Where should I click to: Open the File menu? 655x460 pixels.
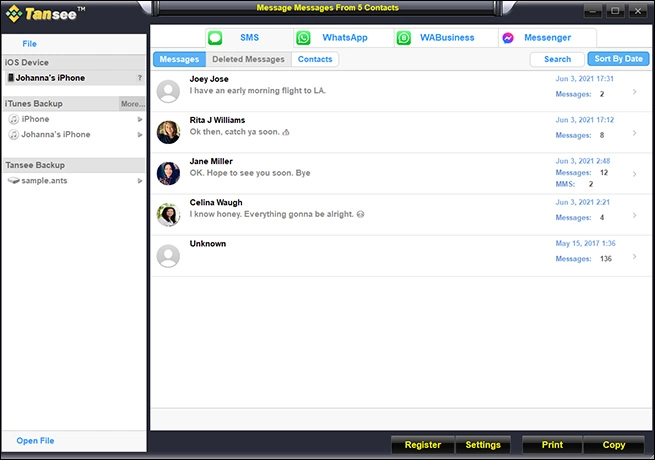pyautogui.click(x=29, y=44)
